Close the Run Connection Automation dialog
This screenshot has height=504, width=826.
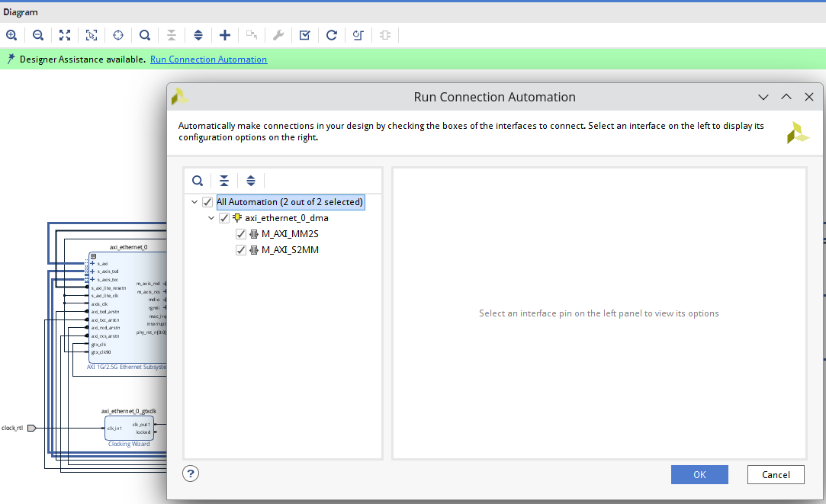[x=809, y=97]
